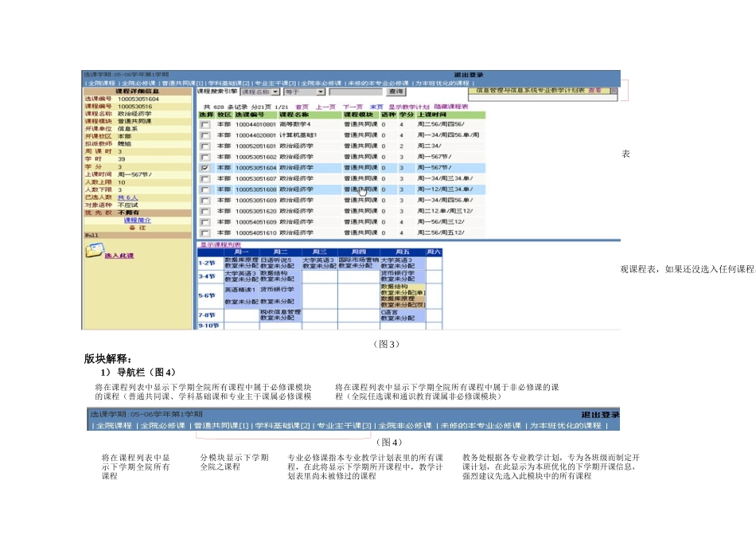Image resolution: width=756 pixels, height=535 pixels.
Task: Click the 显示课程列表 link above the timetable
Action: tap(220, 244)
